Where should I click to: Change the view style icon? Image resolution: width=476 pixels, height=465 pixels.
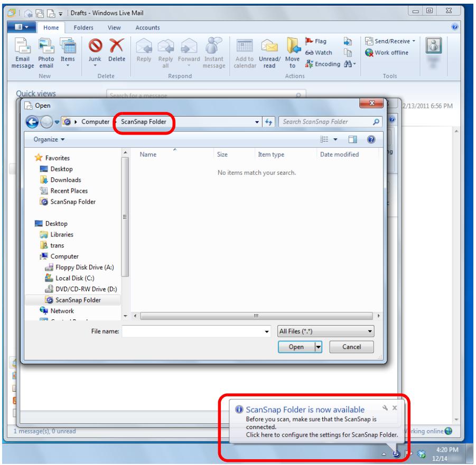pyautogui.click(x=324, y=139)
